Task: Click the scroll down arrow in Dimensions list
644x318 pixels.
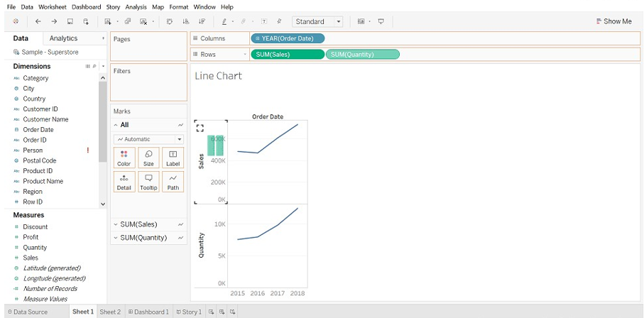Action: 103,204
